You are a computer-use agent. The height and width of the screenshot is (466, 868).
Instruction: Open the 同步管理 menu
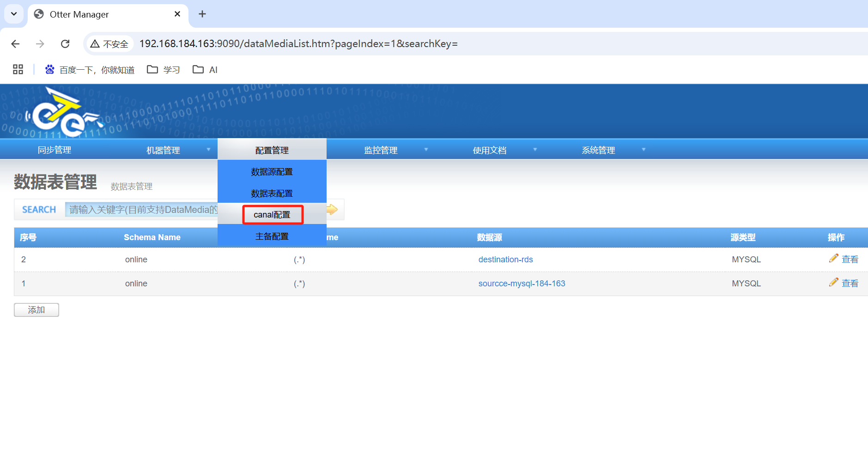tap(55, 150)
